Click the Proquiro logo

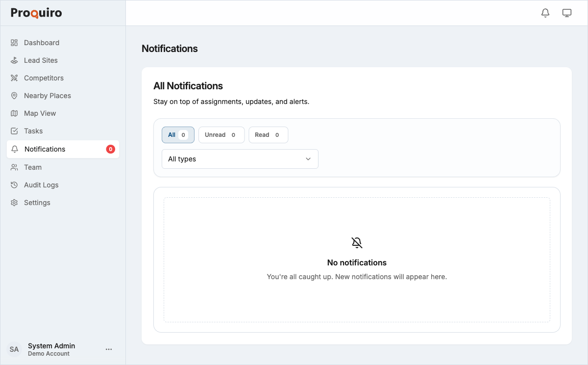coord(36,13)
